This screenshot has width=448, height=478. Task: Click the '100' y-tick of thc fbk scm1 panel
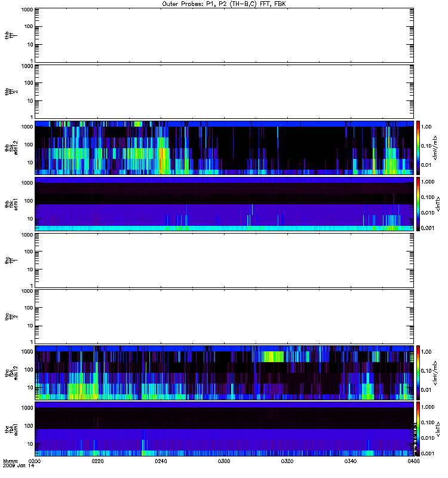point(29,426)
